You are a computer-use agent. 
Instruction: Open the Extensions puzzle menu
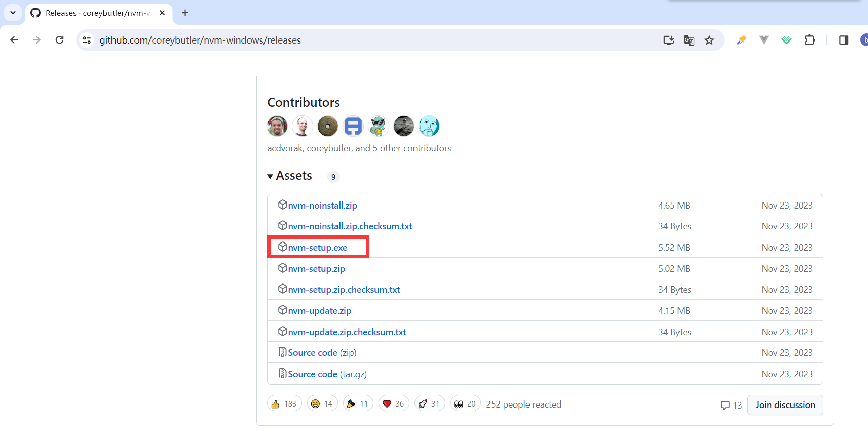[810, 40]
